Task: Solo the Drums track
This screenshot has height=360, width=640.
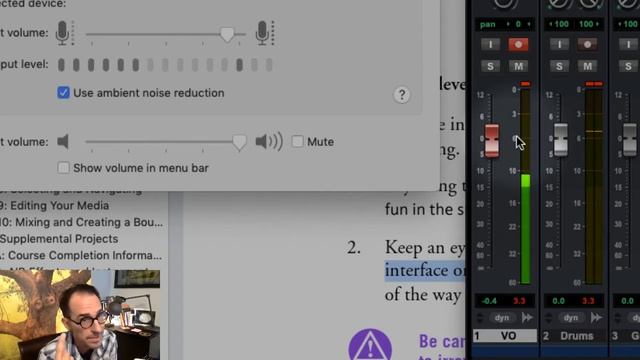Action: pos(559,66)
